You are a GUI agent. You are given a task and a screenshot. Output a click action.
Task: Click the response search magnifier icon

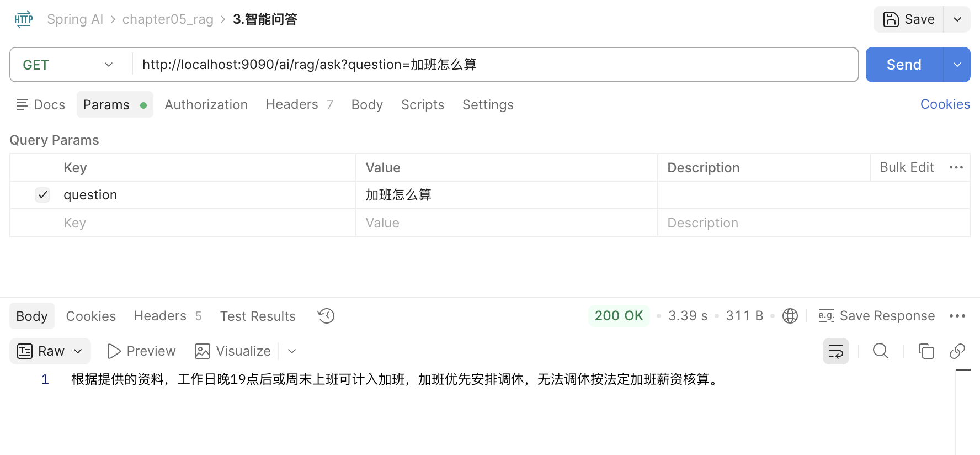point(881,351)
